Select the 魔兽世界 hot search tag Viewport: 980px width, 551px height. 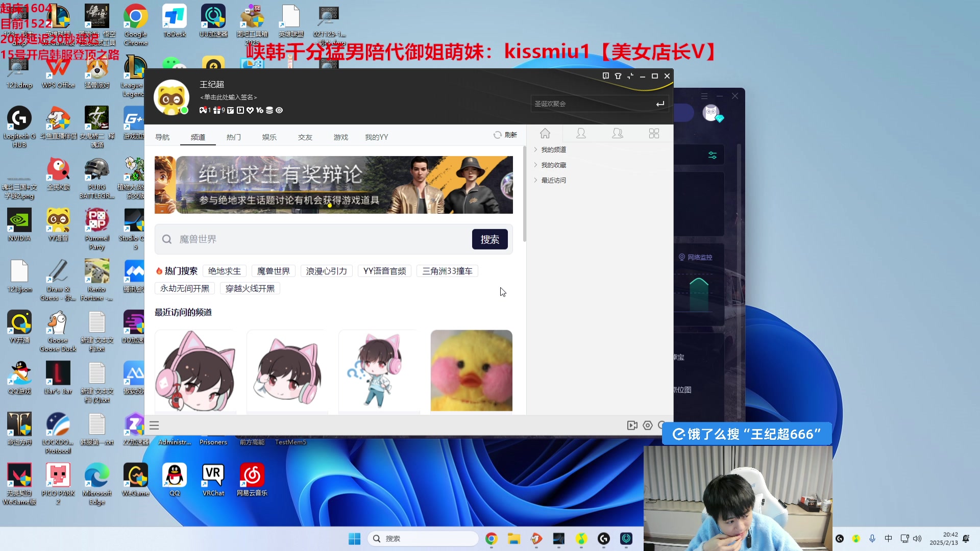point(274,271)
